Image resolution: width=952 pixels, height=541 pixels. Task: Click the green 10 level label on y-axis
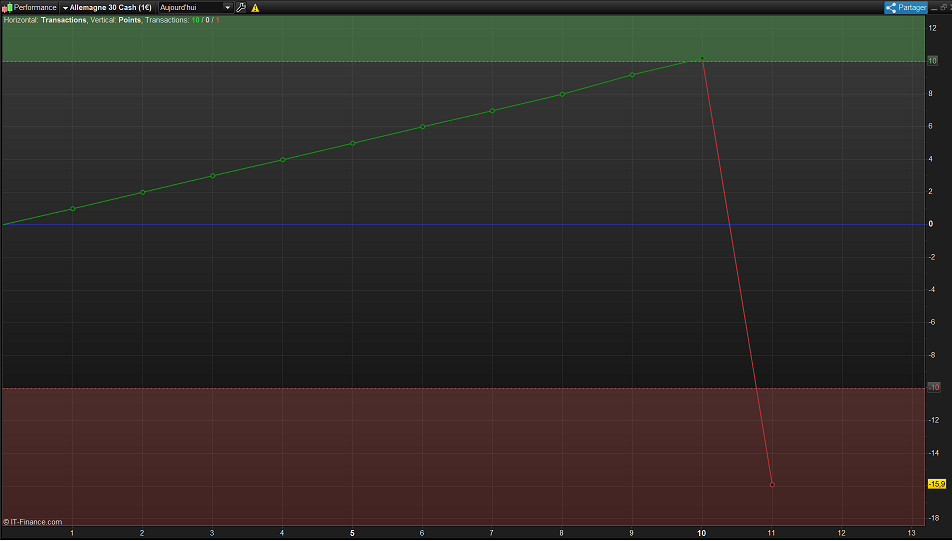(x=933, y=61)
